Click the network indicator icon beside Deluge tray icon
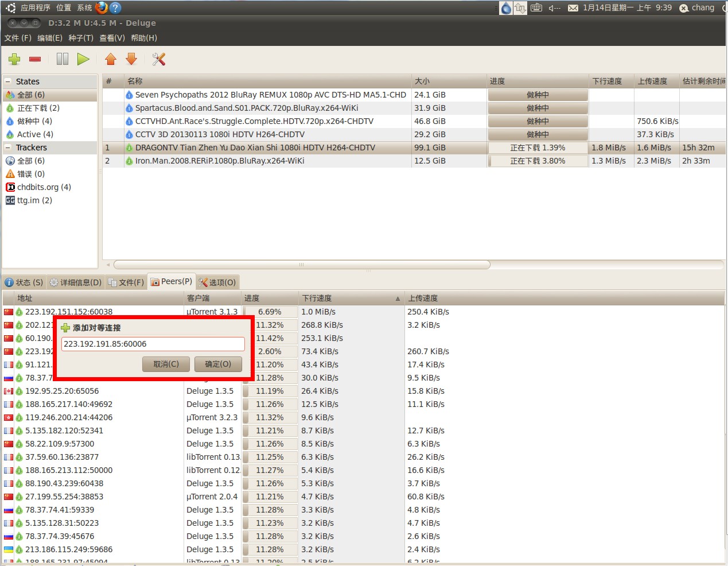The image size is (728, 566). click(x=520, y=8)
